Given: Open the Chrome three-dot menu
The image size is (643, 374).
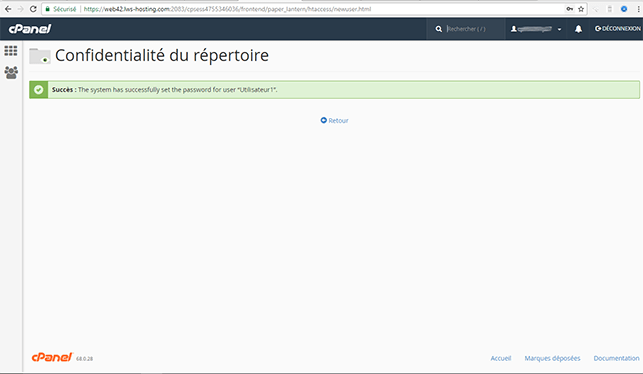Looking at the screenshot, I should pyautogui.click(x=638, y=9).
